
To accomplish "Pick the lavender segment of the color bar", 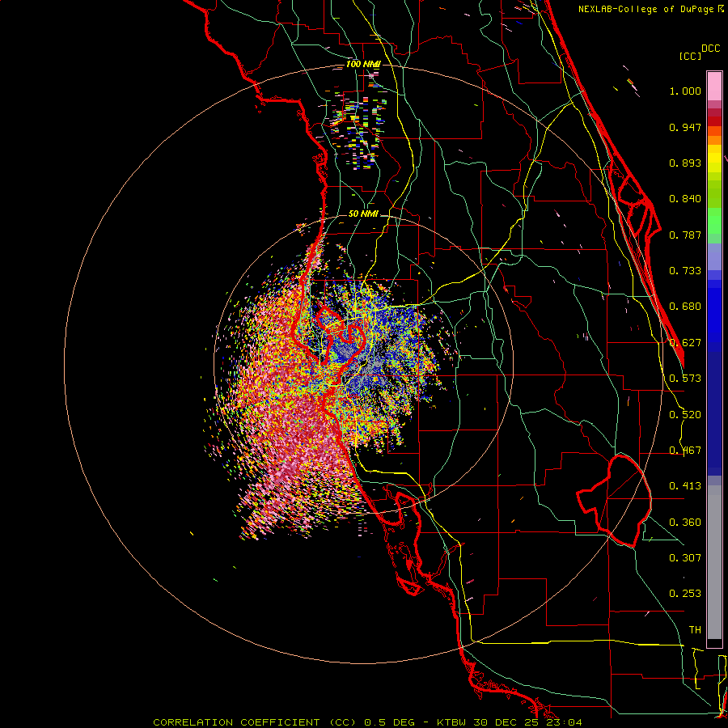I will pos(714,256).
